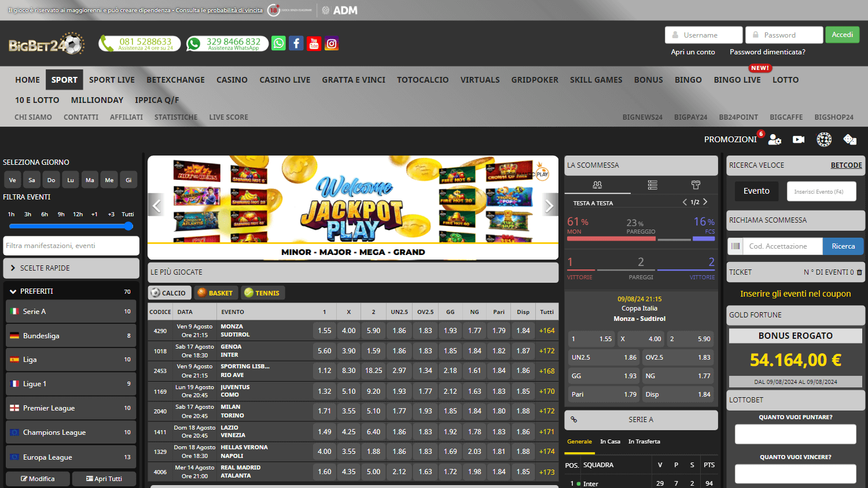Click the 18+ responsible gaming icon

tap(274, 10)
